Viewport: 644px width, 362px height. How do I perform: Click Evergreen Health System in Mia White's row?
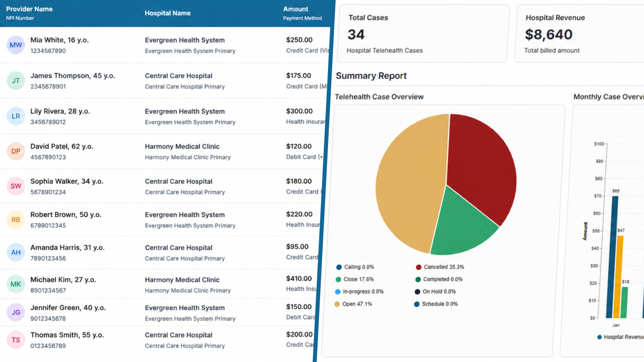point(185,40)
